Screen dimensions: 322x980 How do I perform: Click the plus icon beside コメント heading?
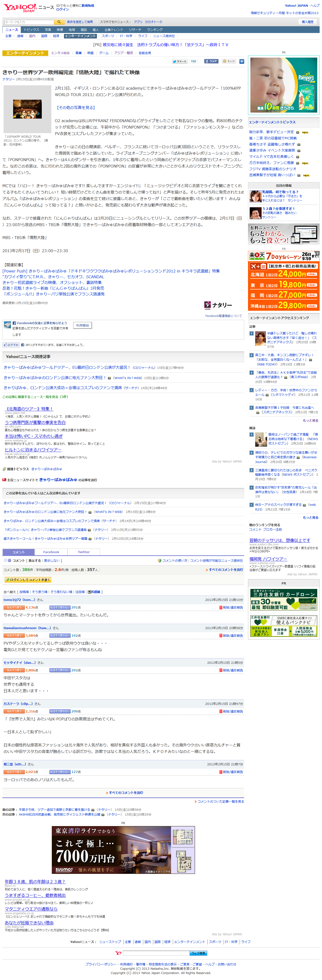tap(5, 560)
